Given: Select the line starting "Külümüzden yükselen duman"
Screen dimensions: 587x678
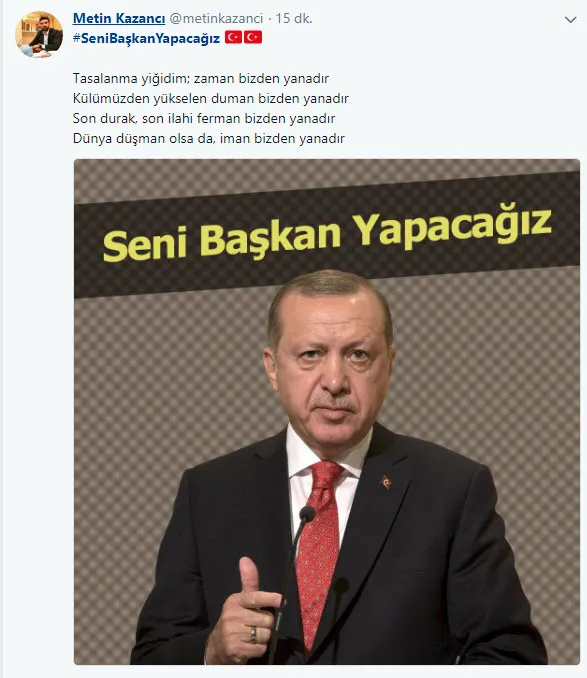Looking at the screenshot, I should (x=211, y=99).
